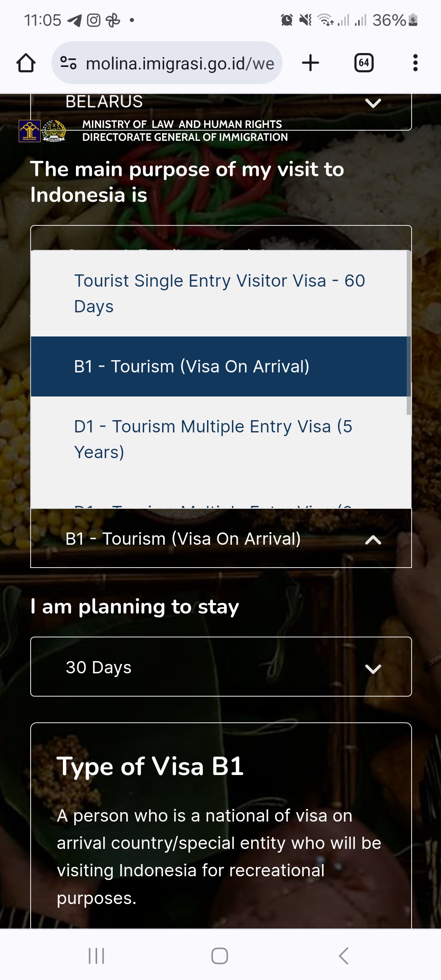Open the 30 Days stay duration dropdown

[221, 667]
